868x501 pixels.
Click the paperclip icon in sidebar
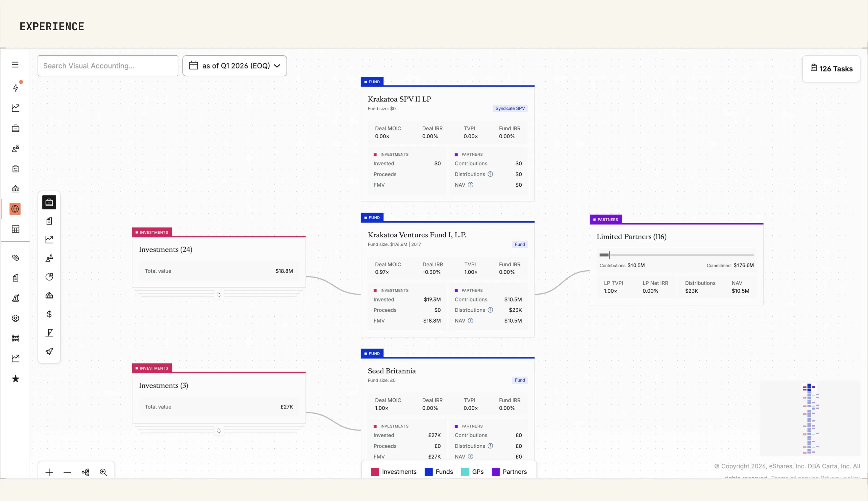[15, 258]
